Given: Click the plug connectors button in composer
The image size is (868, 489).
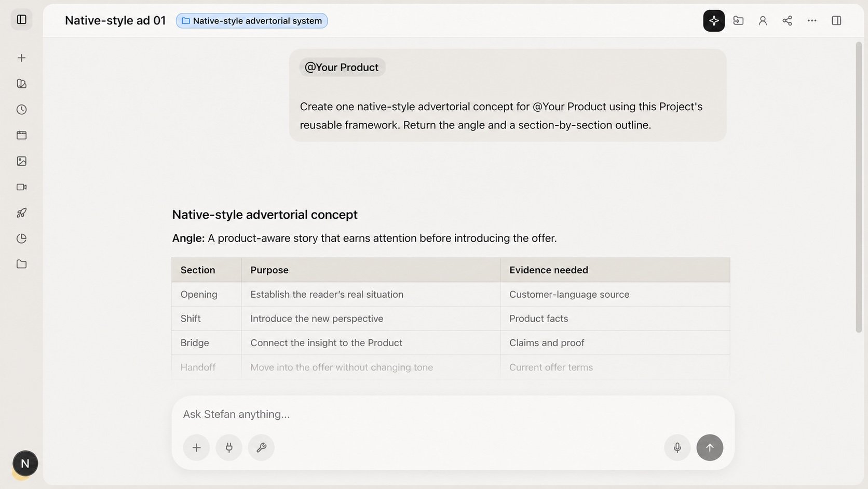Looking at the screenshot, I should pos(229,447).
